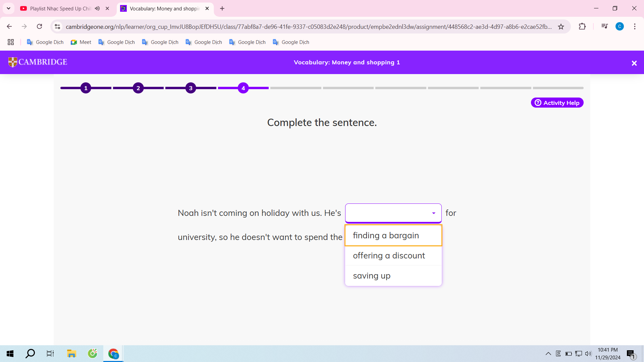The height and width of the screenshot is (362, 644).
Task: Click the progress step 2 node
Action: (138, 88)
